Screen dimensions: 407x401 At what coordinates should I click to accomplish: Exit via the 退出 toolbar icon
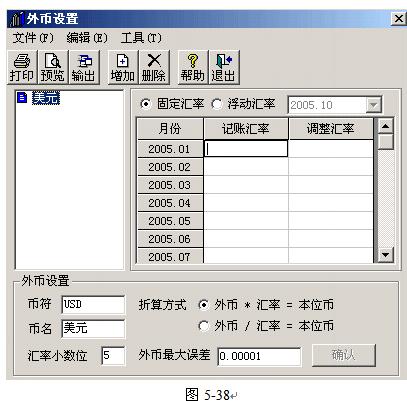coord(224,67)
